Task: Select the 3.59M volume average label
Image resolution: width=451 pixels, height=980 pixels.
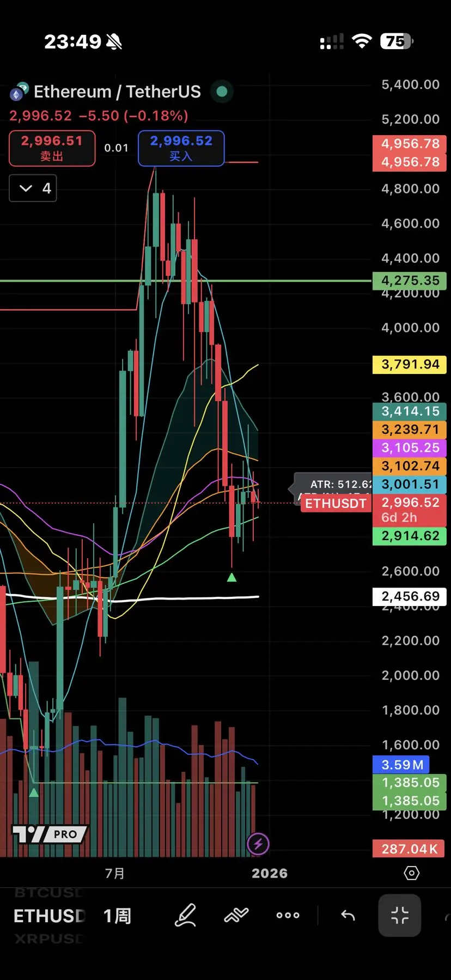Action: tap(401, 765)
